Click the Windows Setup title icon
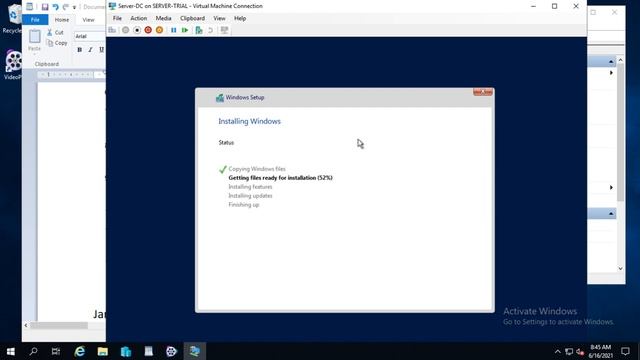 (220, 98)
